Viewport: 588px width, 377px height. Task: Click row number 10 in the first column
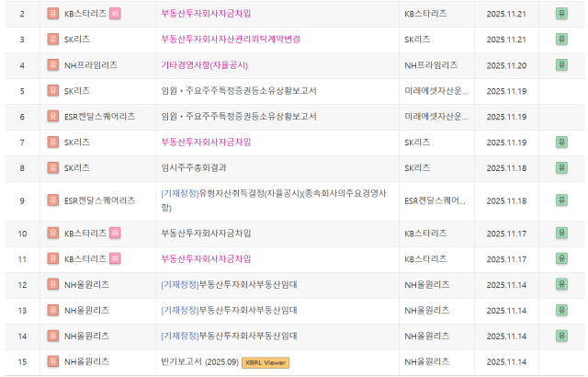pos(22,234)
